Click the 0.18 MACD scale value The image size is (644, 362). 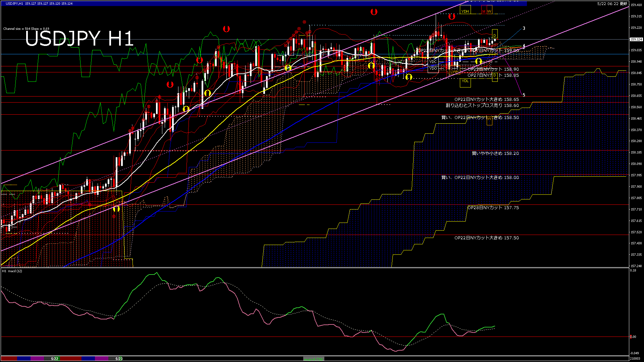click(633, 270)
